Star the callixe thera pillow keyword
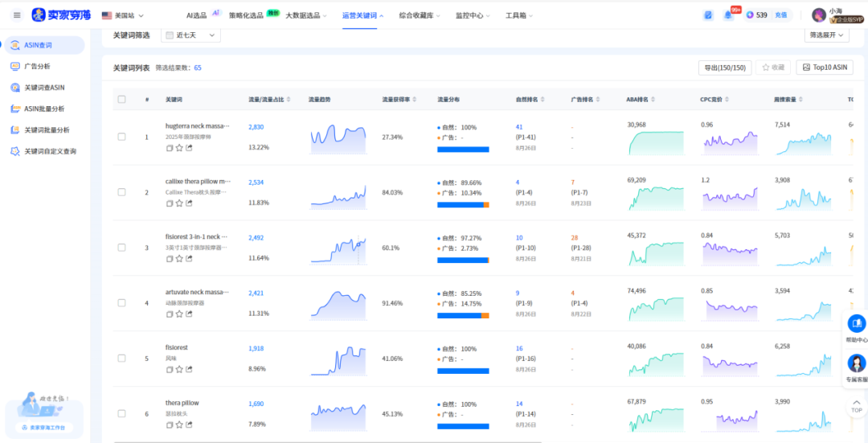This screenshot has height=443, width=868. pyautogui.click(x=179, y=203)
